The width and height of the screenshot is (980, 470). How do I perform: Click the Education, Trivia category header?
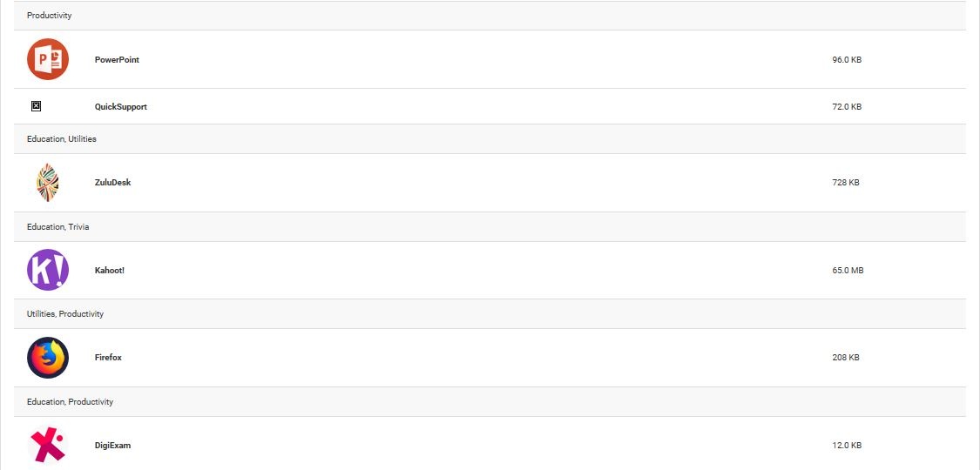pyautogui.click(x=57, y=227)
